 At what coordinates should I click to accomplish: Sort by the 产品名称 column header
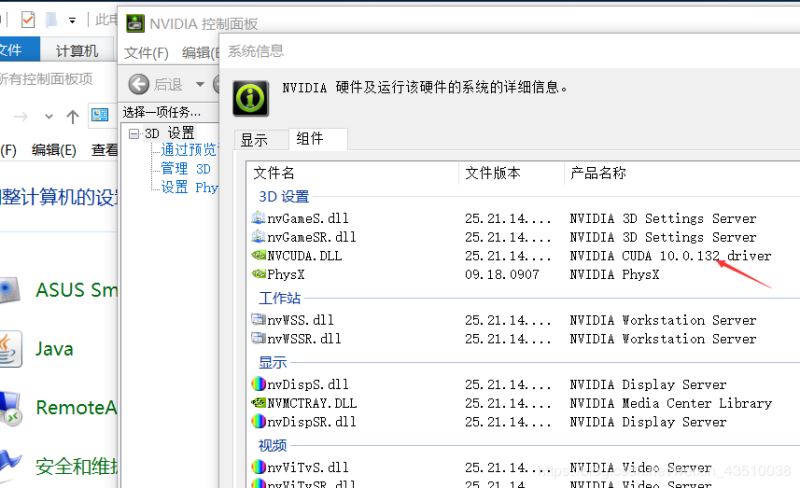point(598,173)
